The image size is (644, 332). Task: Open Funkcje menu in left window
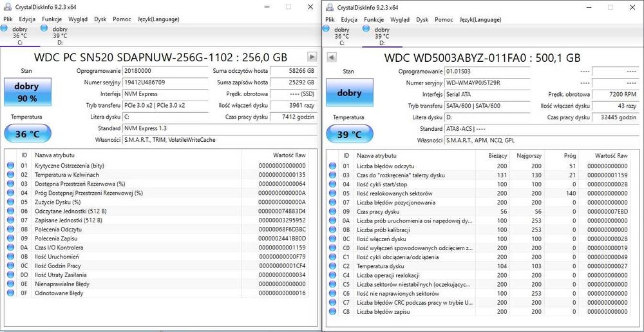(52, 19)
